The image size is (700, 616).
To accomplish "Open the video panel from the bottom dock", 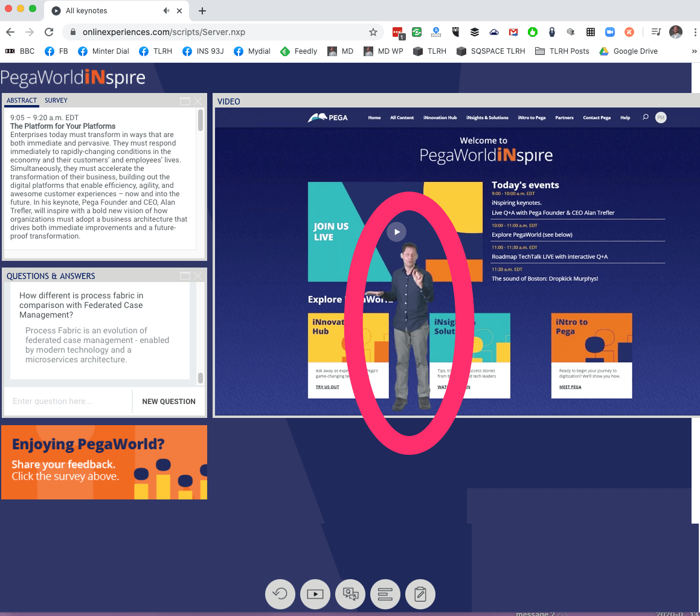I will click(315, 594).
